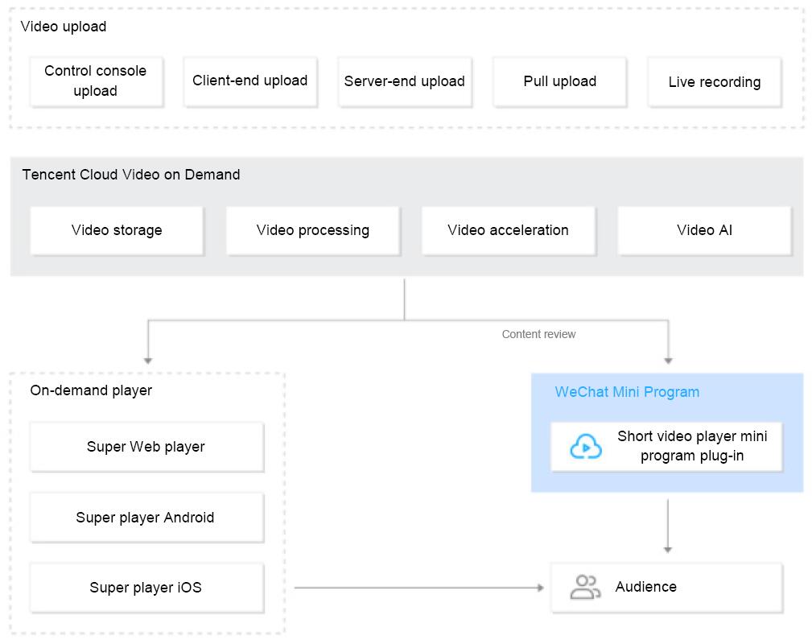Viewport: 812px width, 644px height.
Task: Click the Super Web player box
Action: [147, 447]
